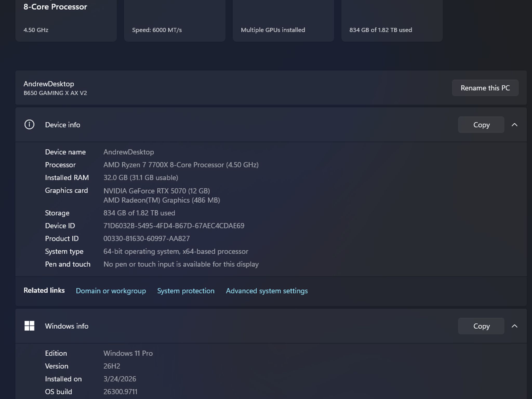
Task: Open Advanced system settings link
Action: click(267, 291)
